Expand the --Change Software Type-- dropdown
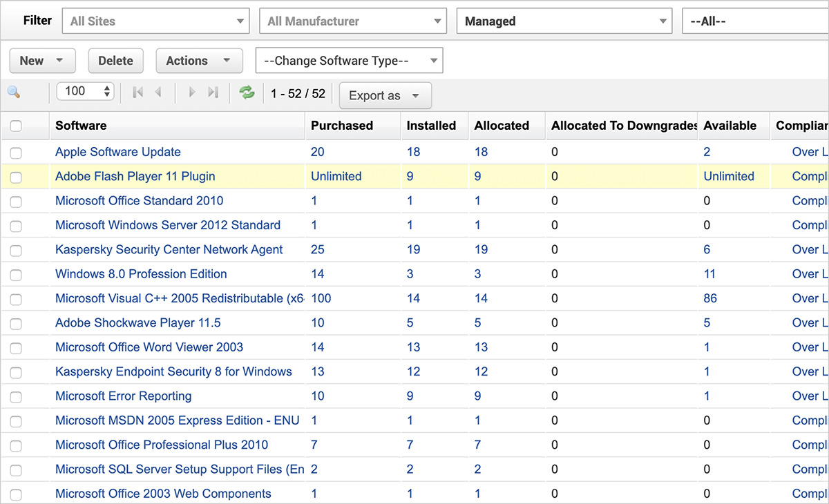 click(349, 60)
